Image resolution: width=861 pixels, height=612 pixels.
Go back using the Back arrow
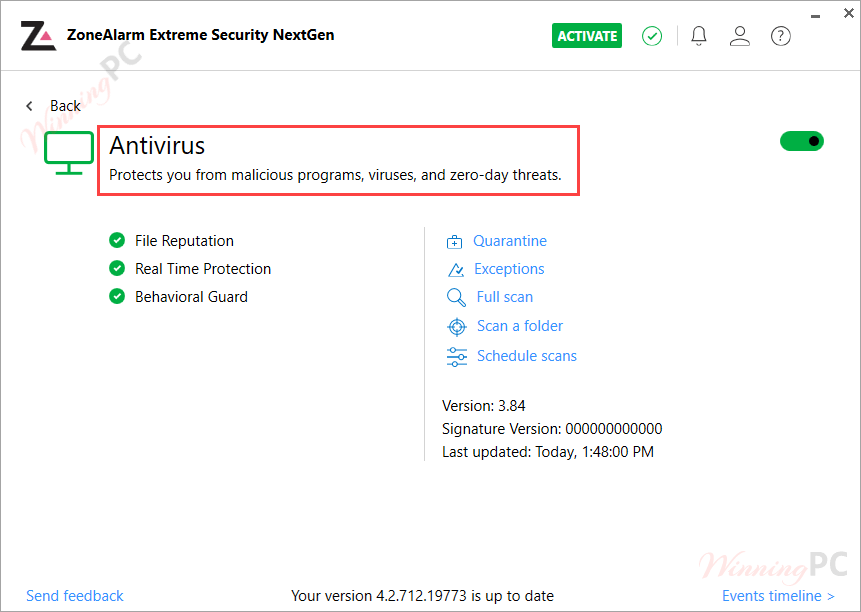pyautogui.click(x=30, y=106)
